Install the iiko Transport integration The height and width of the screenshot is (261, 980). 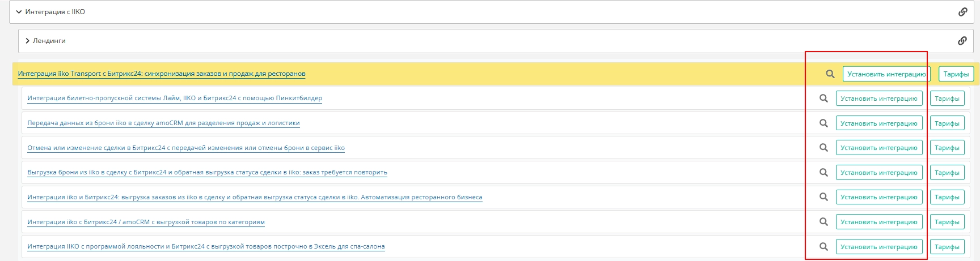pos(886,74)
